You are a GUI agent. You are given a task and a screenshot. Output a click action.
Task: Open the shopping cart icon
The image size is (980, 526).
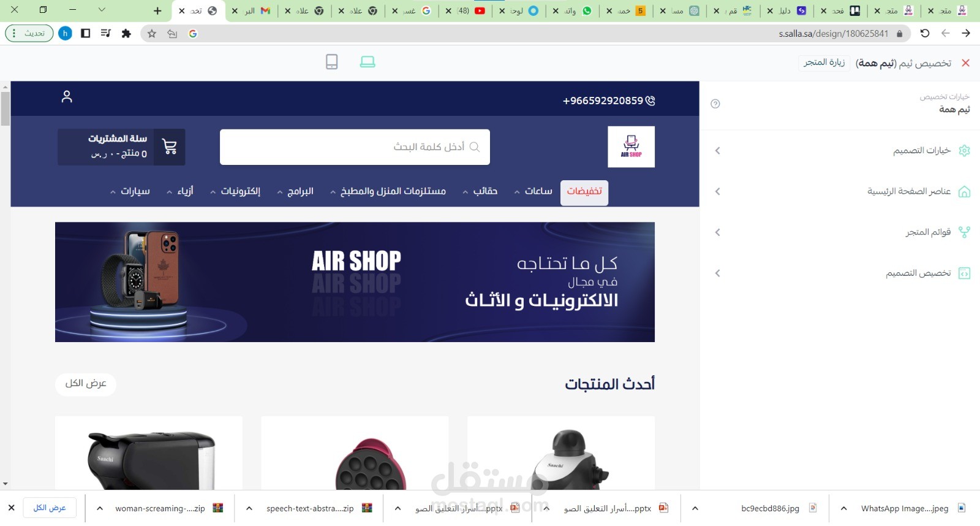[170, 147]
